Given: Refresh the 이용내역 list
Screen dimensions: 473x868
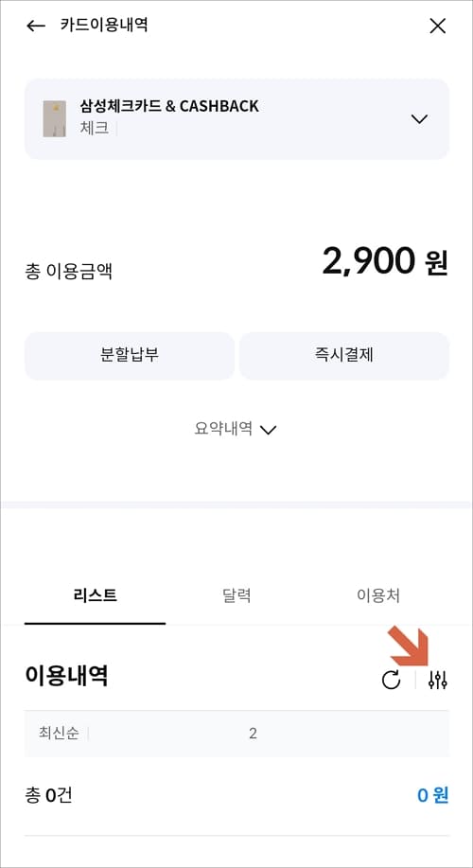Looking at the screenshot, I should (x=391, y=680).
